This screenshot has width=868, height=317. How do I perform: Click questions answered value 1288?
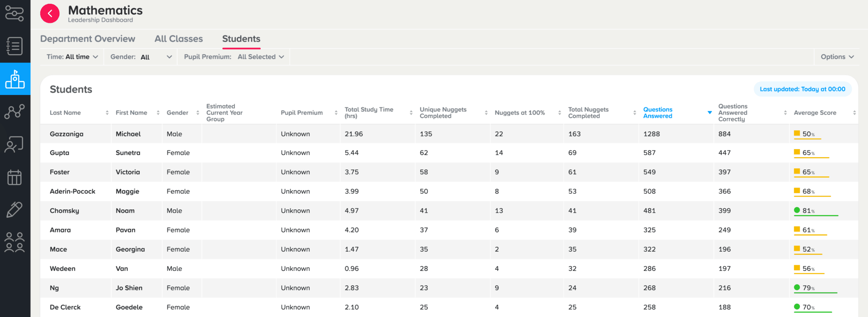(651, 134)
